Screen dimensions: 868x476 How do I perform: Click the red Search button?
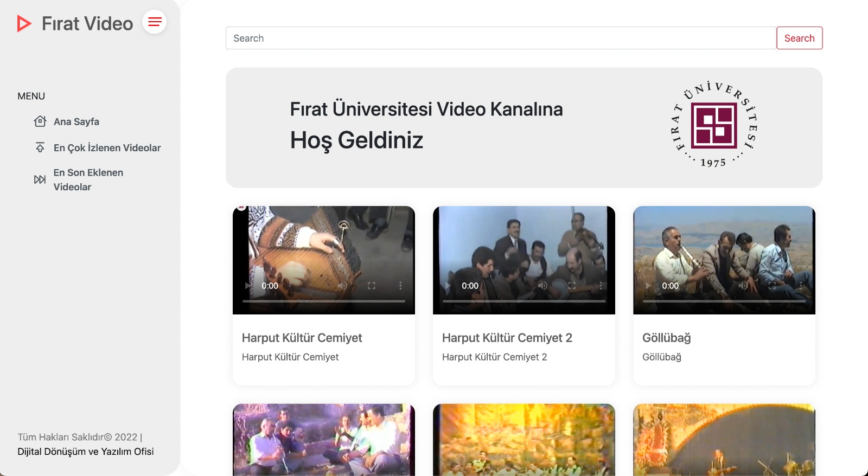tap(799, 38)
